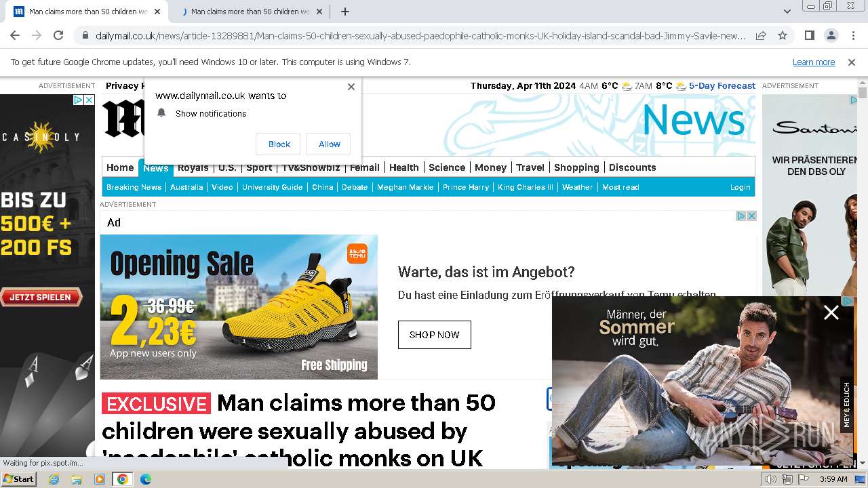868x488 pixels.
Task: Open the Weather sub-link
Action: (578, 187)
